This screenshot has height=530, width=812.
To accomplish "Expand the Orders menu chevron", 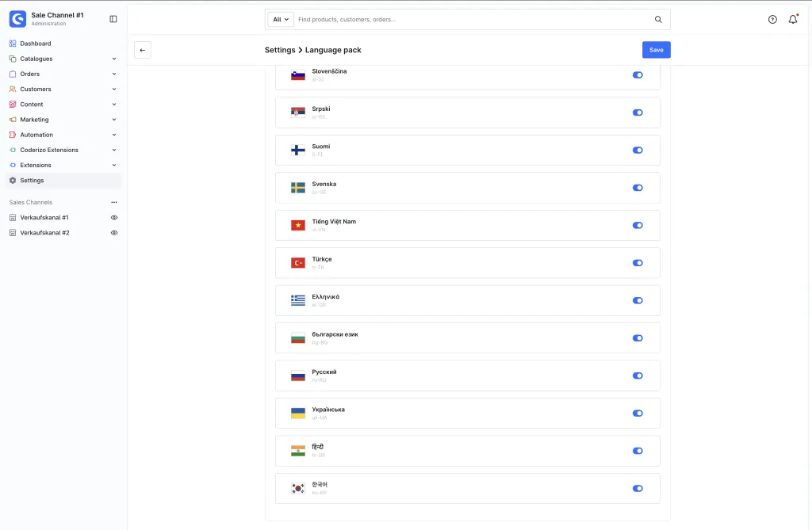I will [x=114, y=74].
